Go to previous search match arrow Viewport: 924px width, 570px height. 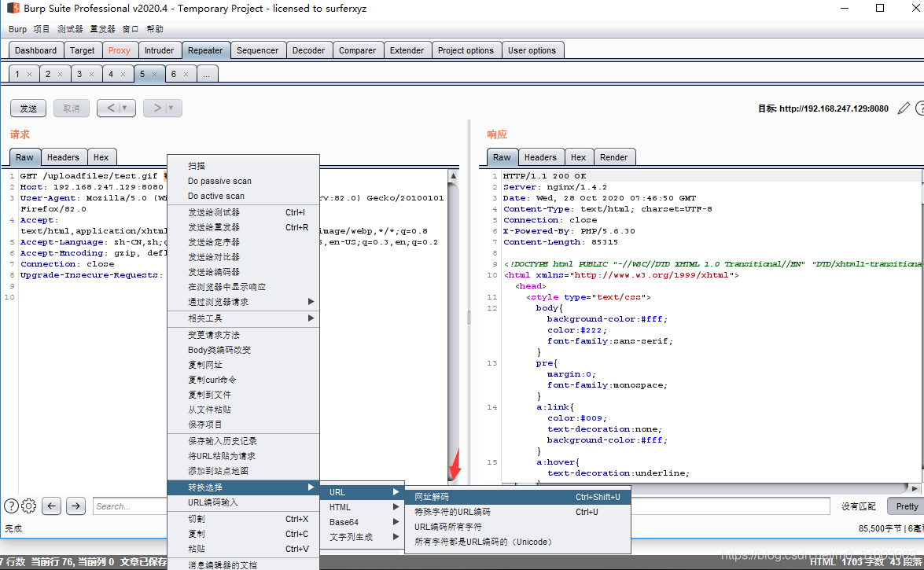pyautogui.click(x=52, y=506)
